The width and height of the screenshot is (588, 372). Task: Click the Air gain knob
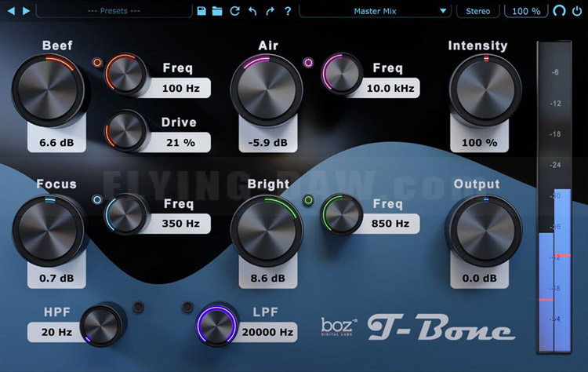267,90
